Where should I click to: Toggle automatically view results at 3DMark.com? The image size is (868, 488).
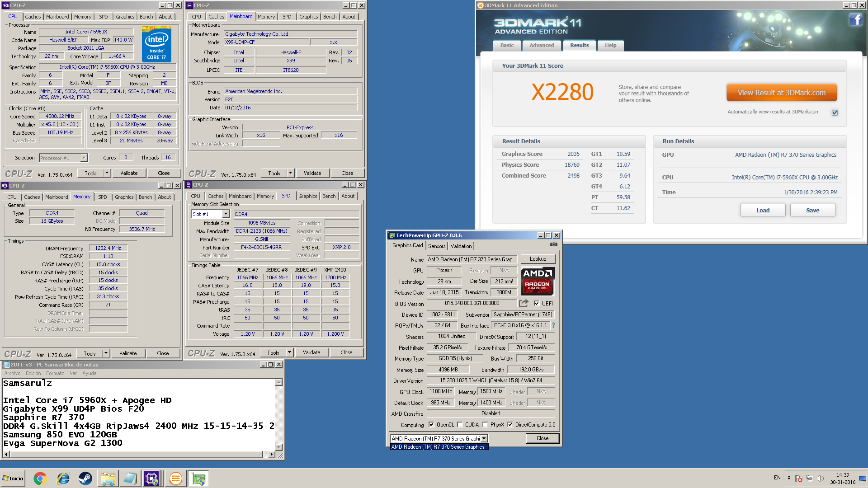tap(835, 113)
